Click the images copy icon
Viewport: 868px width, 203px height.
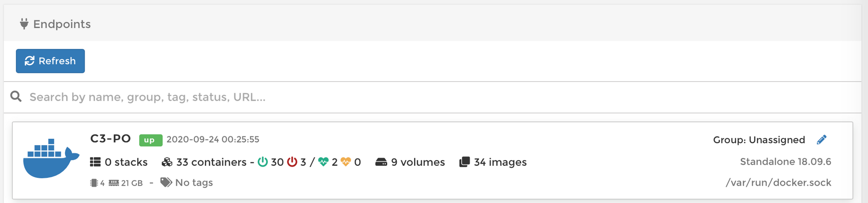[464, 162]
